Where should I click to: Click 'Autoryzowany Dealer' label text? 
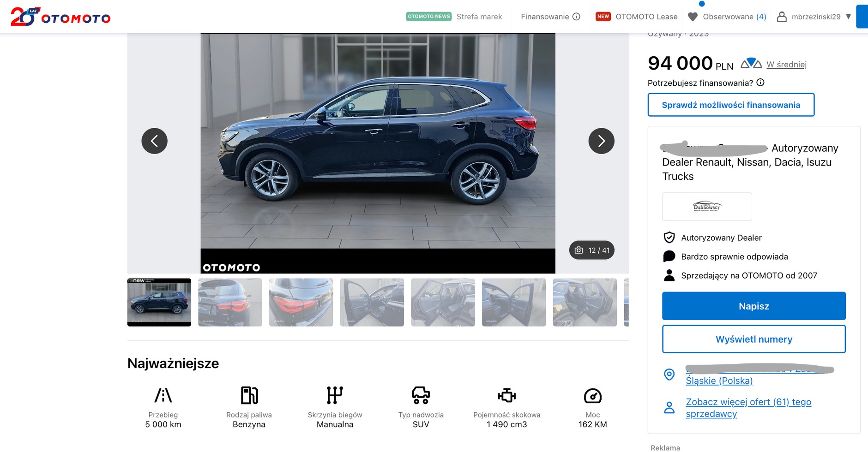point(721,238)
